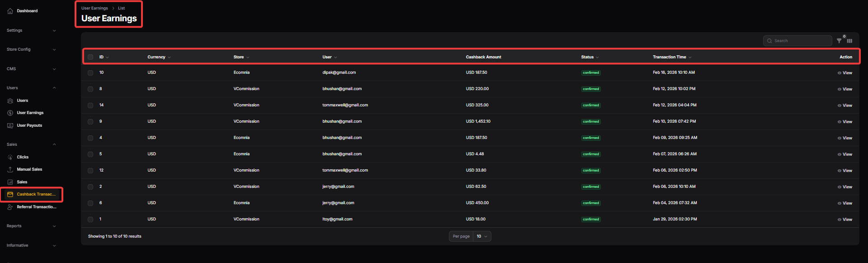View the dipak@gmail.com earning record

coord(844,73)
